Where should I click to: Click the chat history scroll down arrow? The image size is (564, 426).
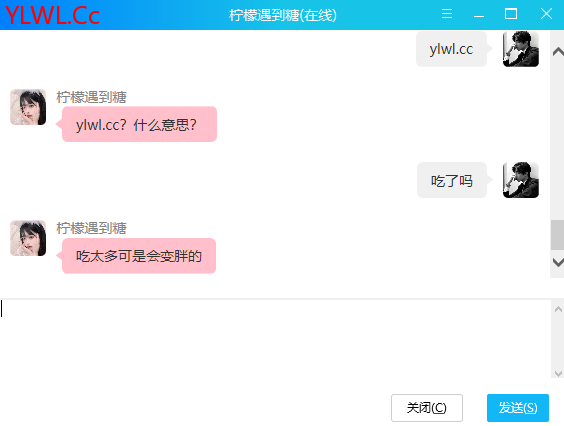click(558, 262)
